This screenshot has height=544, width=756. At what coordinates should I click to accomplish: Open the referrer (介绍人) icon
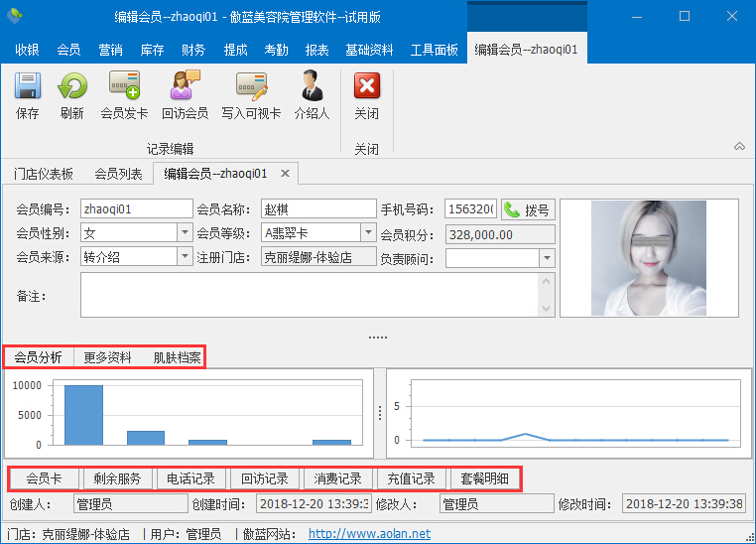(x=312, y=87)
